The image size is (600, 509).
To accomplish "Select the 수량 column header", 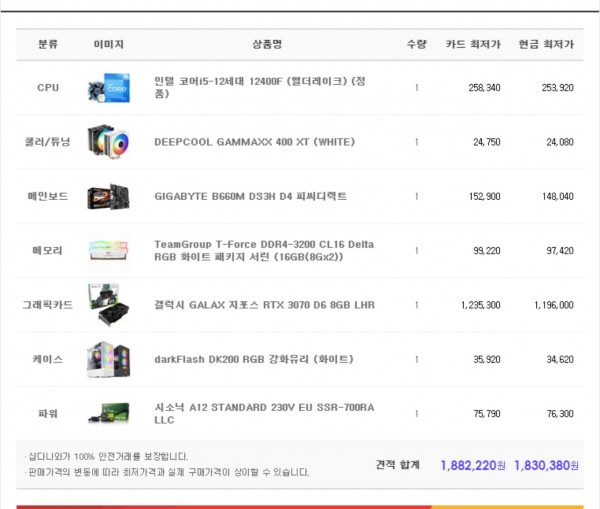I will pyautogui.click(x=416, y=44).
